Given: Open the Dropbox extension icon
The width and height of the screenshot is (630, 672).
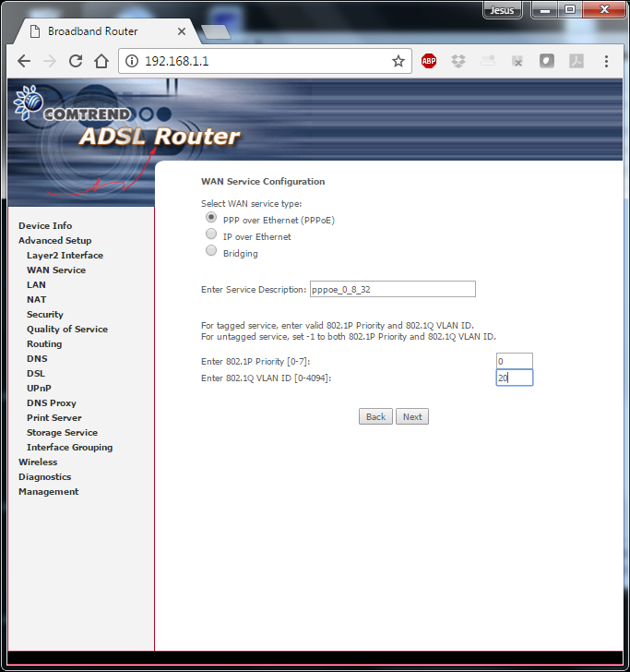Looking at the screenshot, I should pyautogui.click(x=458, y=61).
